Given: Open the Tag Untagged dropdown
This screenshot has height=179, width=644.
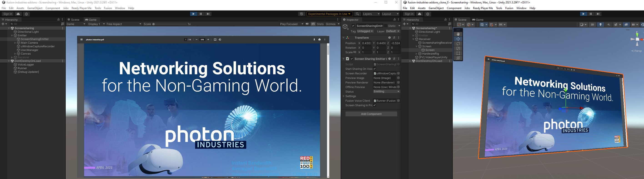Looking at the screenshot, I should 365,31.
